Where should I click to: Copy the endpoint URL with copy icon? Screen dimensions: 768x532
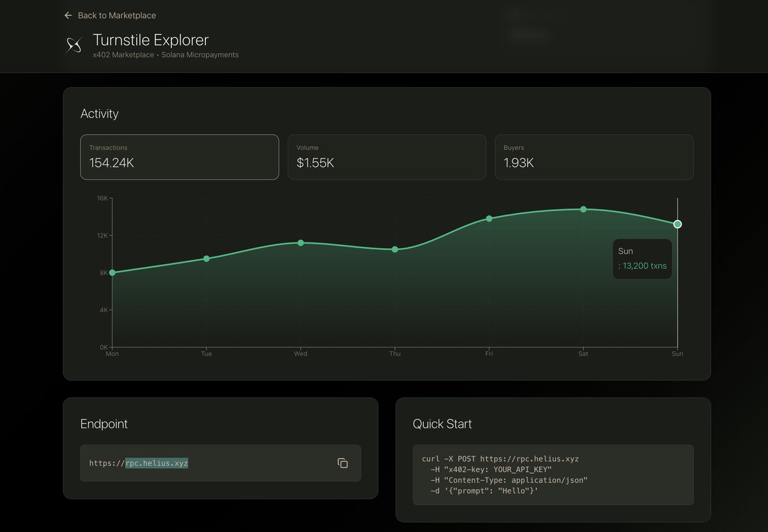342,463
